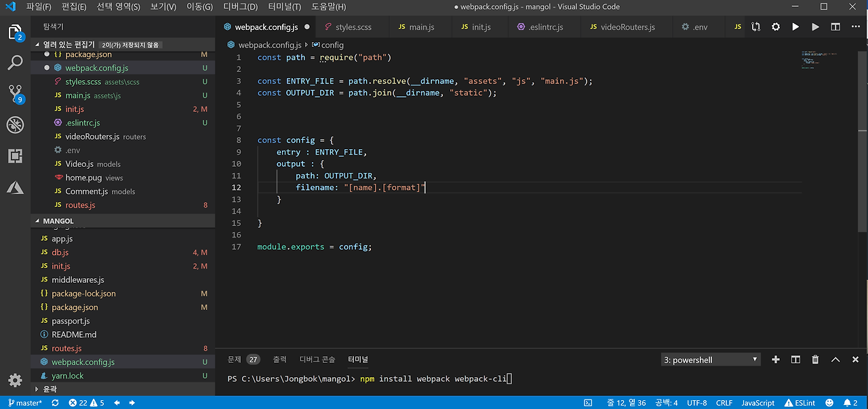Open the terminal selector dropdown '3: powershell'

point(710,359)
